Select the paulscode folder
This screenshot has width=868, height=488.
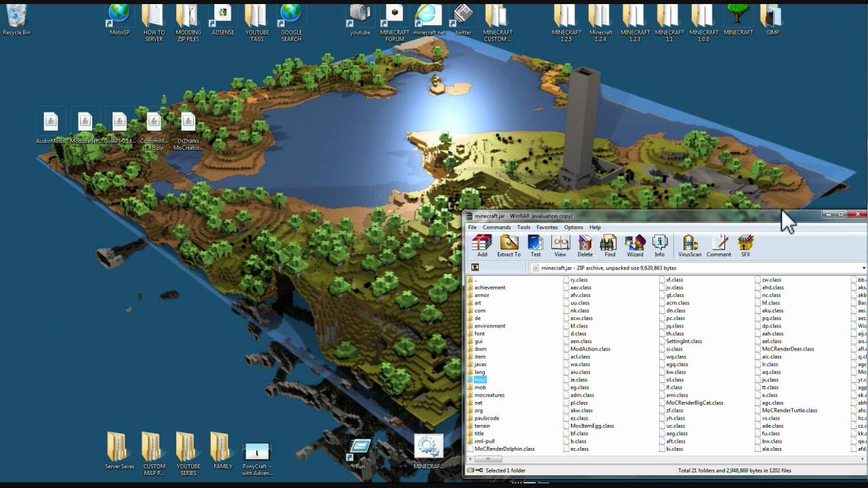(x=483, y=418)
